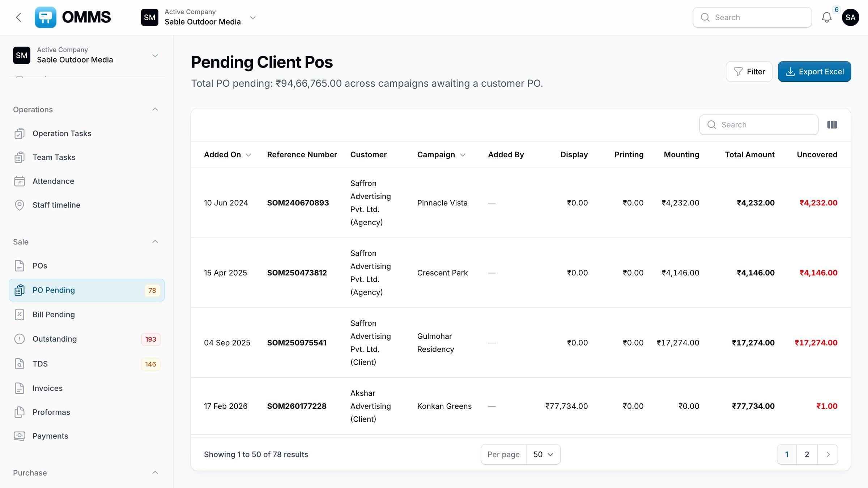Click the 78 badge on PO Pending
Screen dimensions: 868x488
(x=152, y=290)
